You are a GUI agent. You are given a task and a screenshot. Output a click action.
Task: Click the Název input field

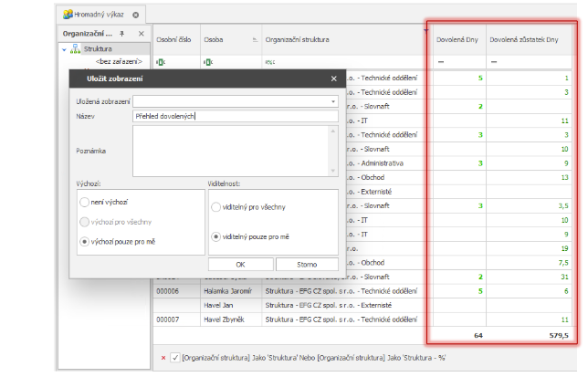click(236, 116)
